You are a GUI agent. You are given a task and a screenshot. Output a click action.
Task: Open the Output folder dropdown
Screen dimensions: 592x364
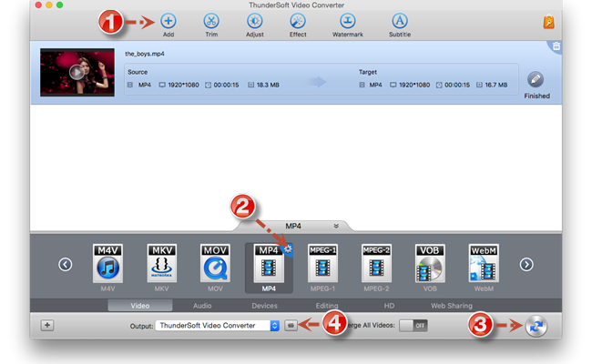coord(218,326)
